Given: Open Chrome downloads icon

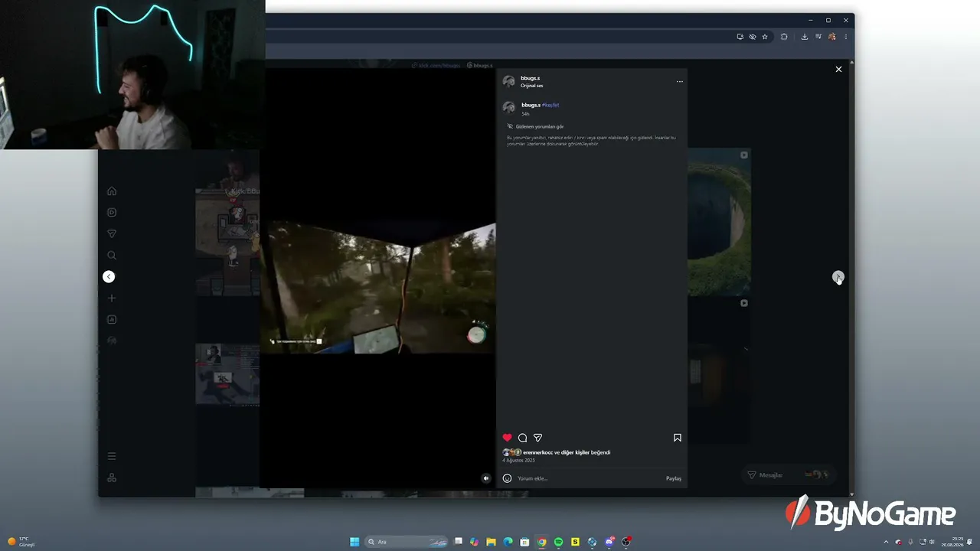Looking at the screenshot, I should pos(804,37).
